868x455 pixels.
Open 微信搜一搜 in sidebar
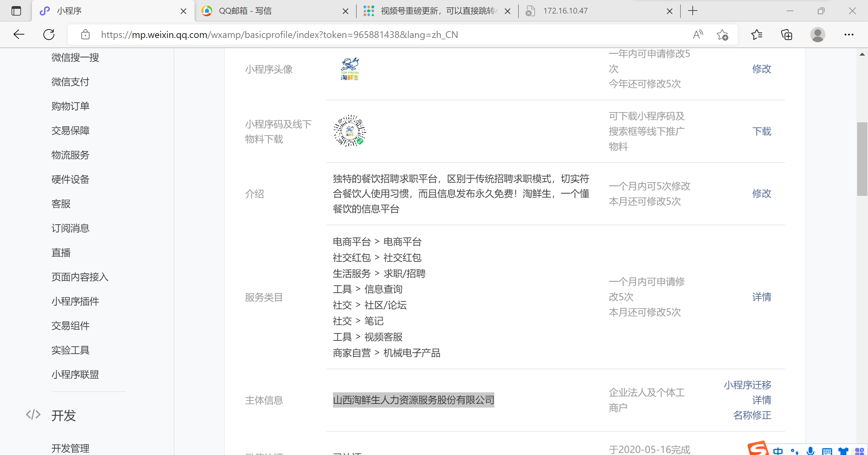click(75, 57)
